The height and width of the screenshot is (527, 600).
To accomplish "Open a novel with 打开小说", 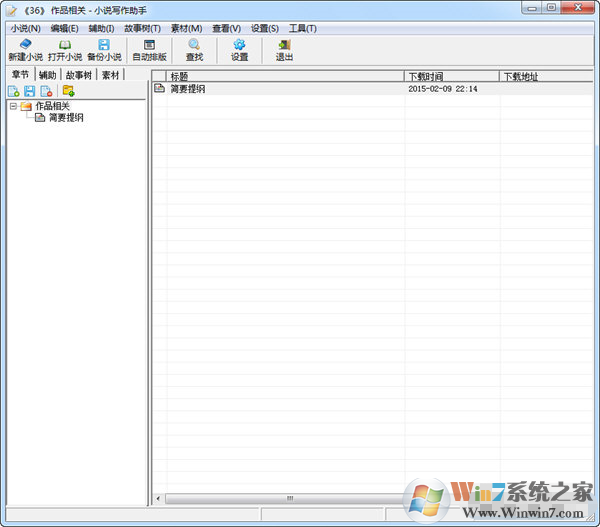I will coord(65,50).
